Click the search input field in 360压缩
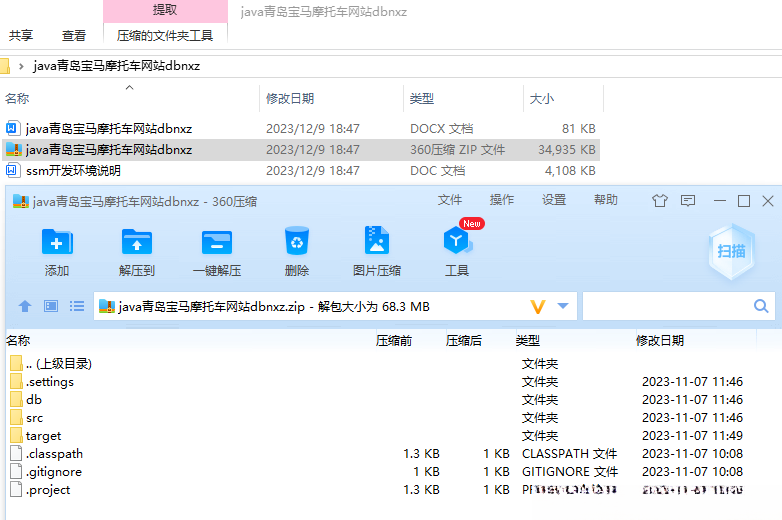The height and width of the screenshot is (520, 782). 679,306
